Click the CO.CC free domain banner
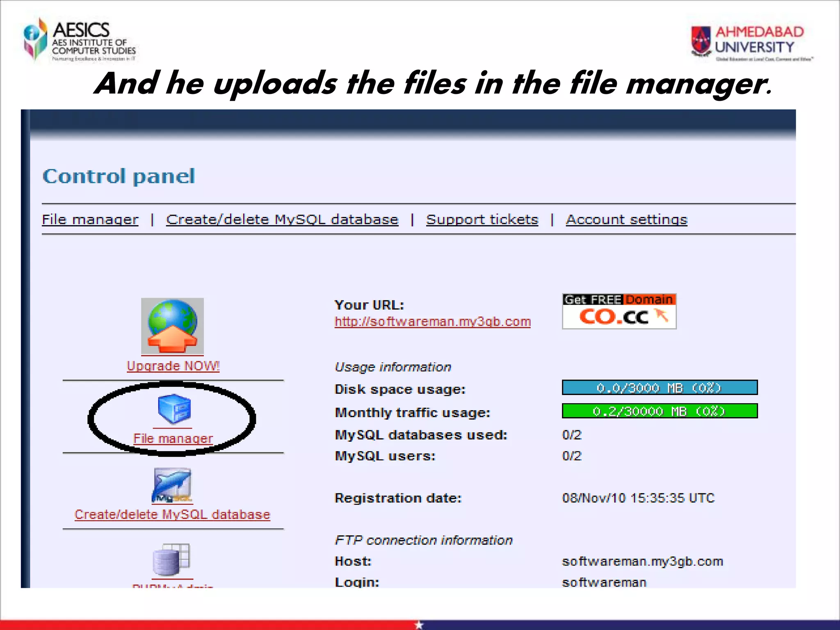This screenshot has width=840, height=630. click(619, 312)
